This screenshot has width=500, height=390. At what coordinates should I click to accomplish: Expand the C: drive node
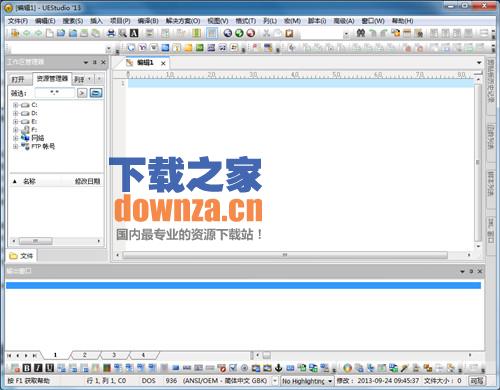tap(15, 105)
